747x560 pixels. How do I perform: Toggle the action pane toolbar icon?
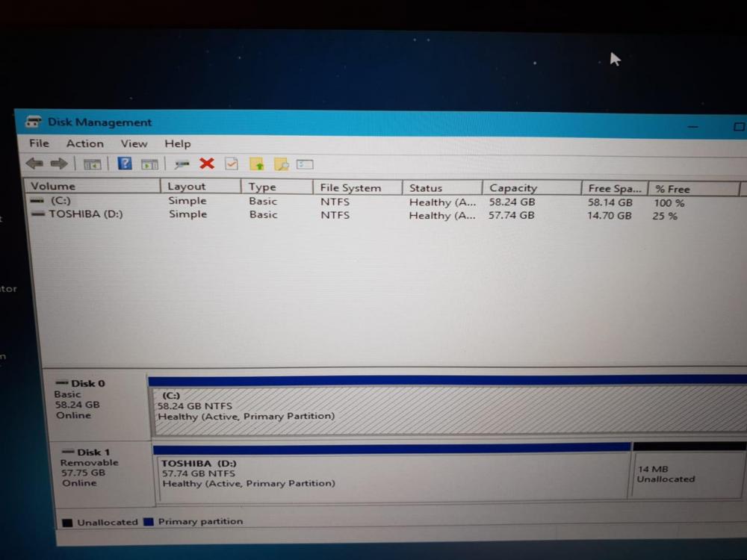149,165
